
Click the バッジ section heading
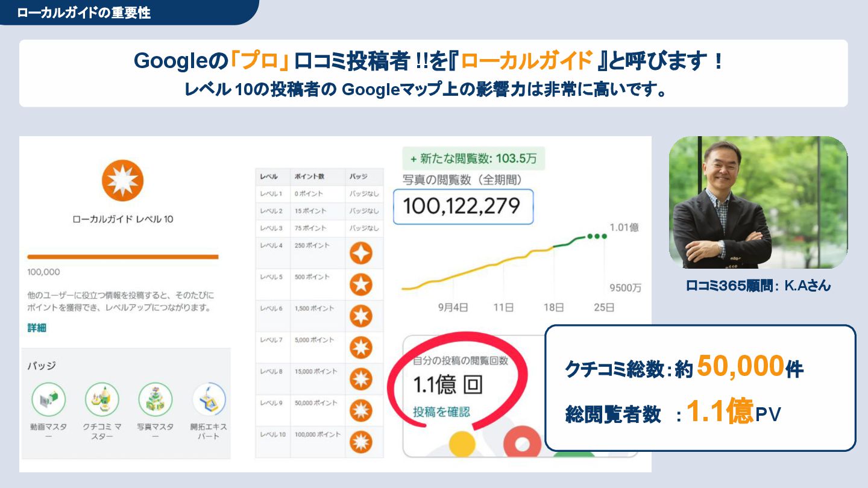point(42,366)
